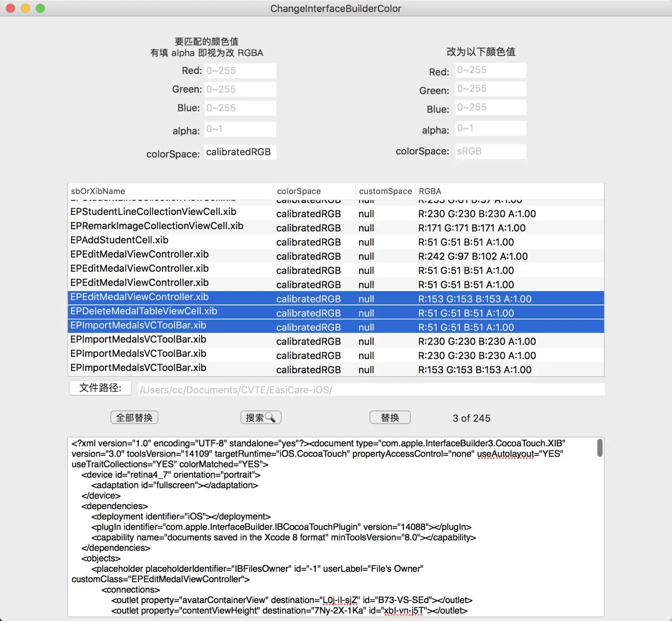Screen dimensions: 672x621
Task: Click the XML 'customClass="EPEditMedalViewController"' text
Action: pyautogui.click(x=160, y=579)
